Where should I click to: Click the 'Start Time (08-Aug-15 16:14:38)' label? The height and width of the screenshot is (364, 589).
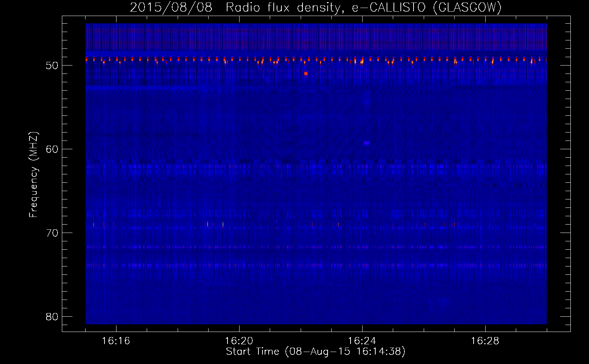(316, 352)
